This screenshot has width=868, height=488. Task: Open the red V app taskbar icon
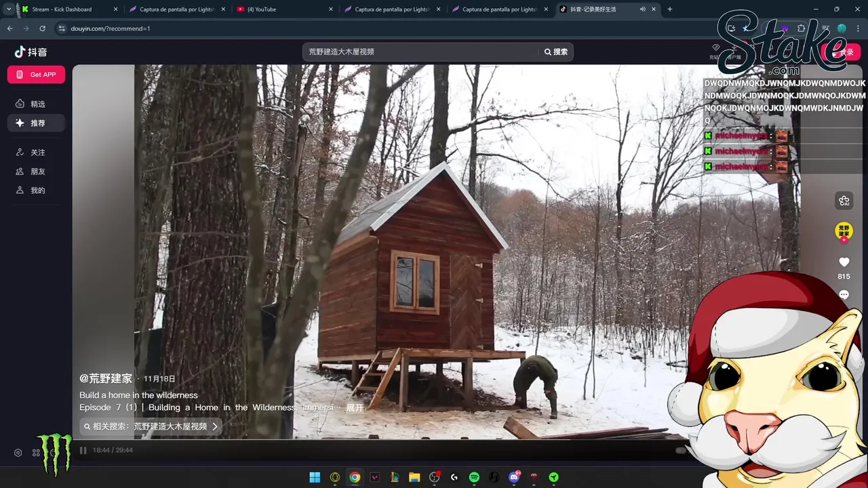[x=374, y=477]
